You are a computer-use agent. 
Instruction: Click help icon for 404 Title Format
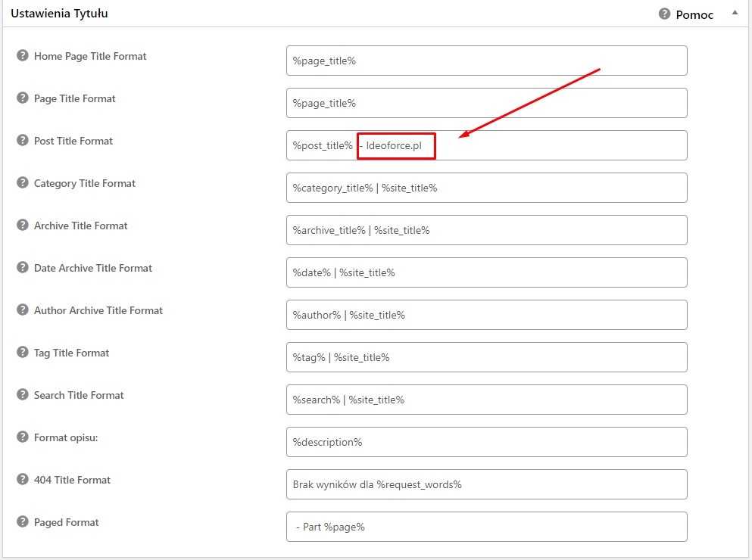23,480
